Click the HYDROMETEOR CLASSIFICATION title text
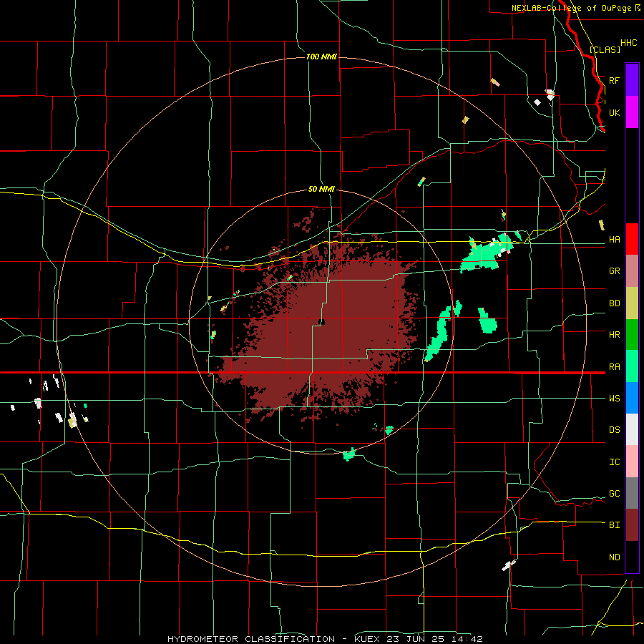This screenshot has height=644, width=644. click(x=251, y=639)
